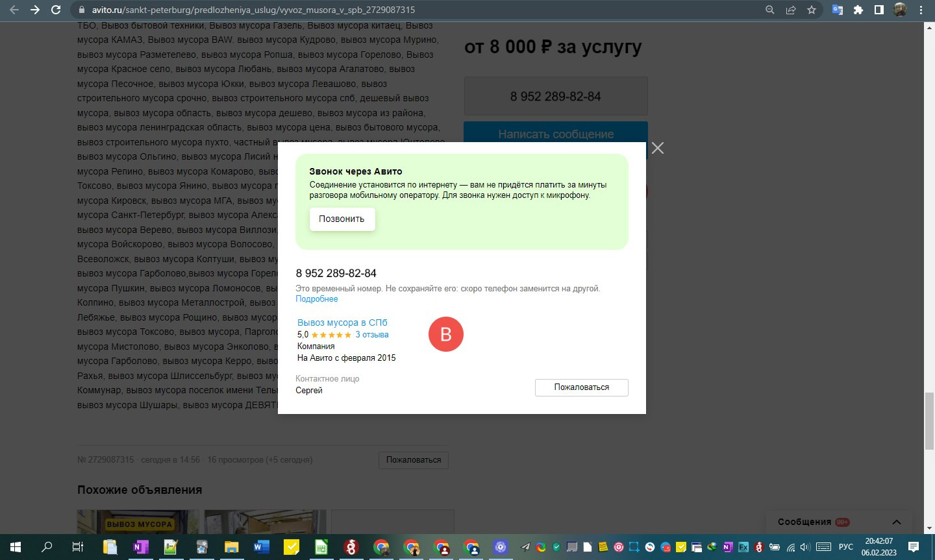Open the Chrome profile avatar
Viewport: 935px width, 560px height.
point(900,10)
